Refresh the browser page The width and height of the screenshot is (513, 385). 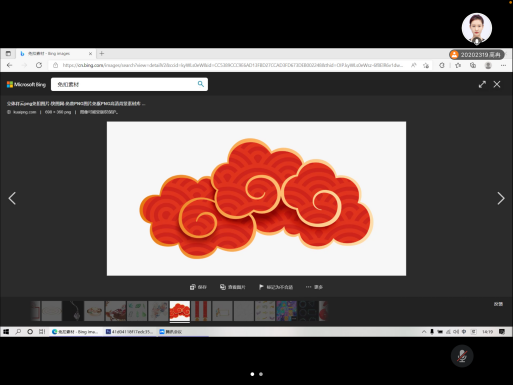39,65
